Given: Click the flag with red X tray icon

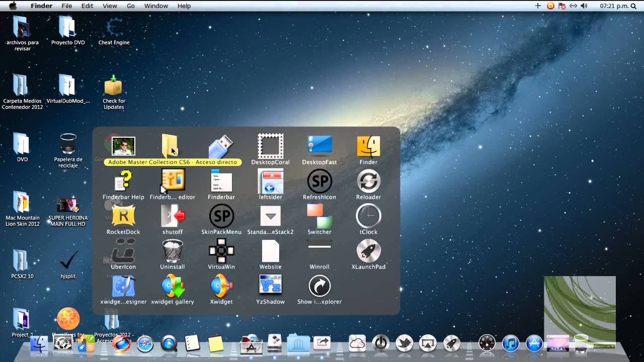Looking at the screenshot, I should [x=562, y=6].
